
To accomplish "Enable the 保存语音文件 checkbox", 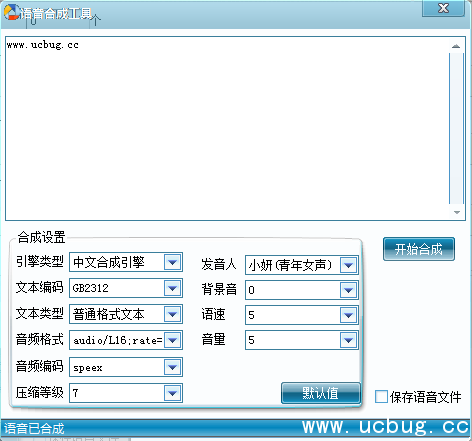I will (x=381, y=397).
